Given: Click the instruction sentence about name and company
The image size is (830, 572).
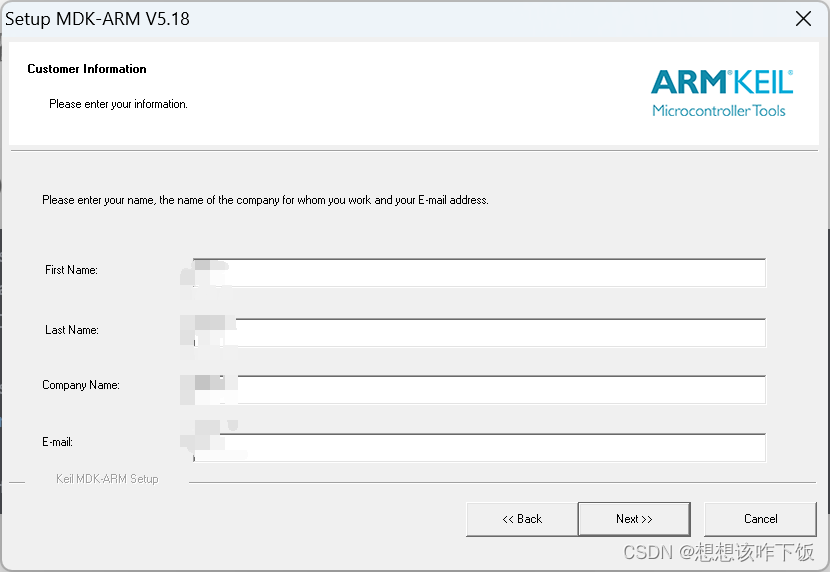Looking at the screenshot, I should click(265, 200).
